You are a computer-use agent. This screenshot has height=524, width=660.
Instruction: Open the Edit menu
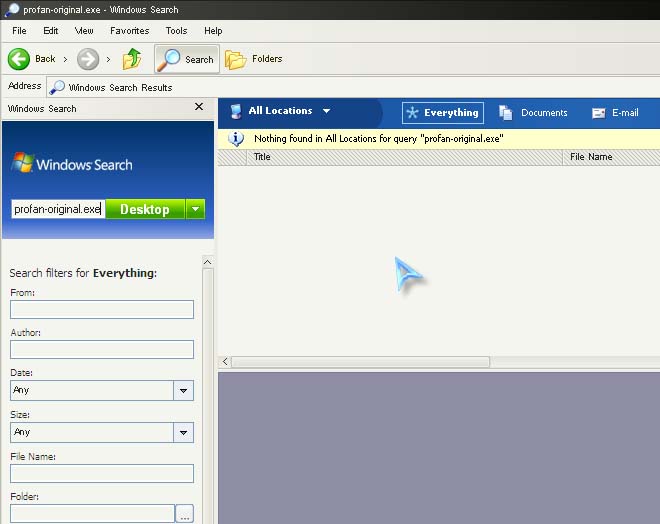tap(51, 31)
